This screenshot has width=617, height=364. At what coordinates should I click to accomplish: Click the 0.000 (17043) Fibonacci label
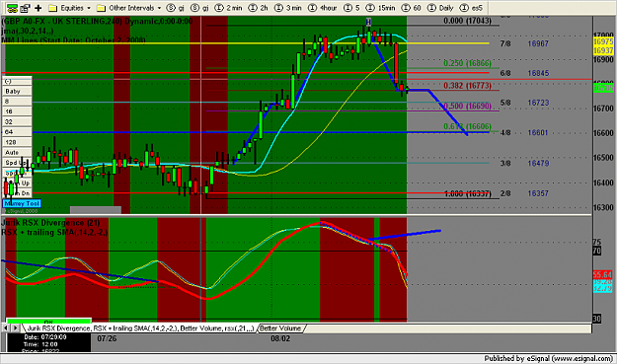(x=467, y=21)
